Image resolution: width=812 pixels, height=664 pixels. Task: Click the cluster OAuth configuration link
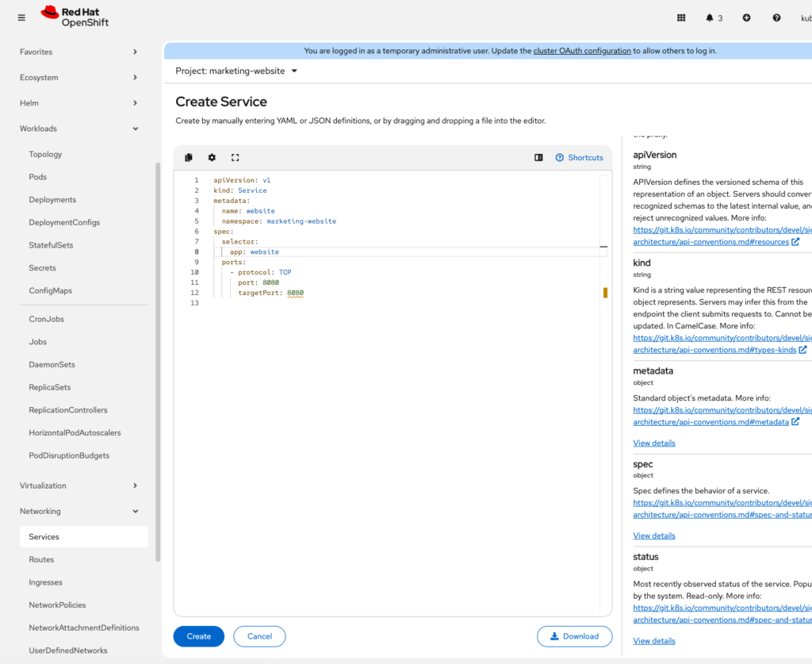(x=582, y=51)
